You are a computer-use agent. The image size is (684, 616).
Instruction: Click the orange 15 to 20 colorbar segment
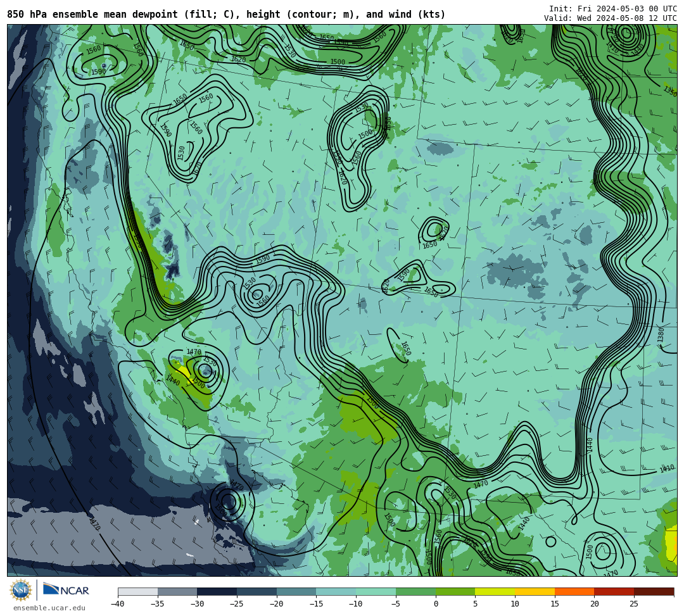click(x=574, y=591)
